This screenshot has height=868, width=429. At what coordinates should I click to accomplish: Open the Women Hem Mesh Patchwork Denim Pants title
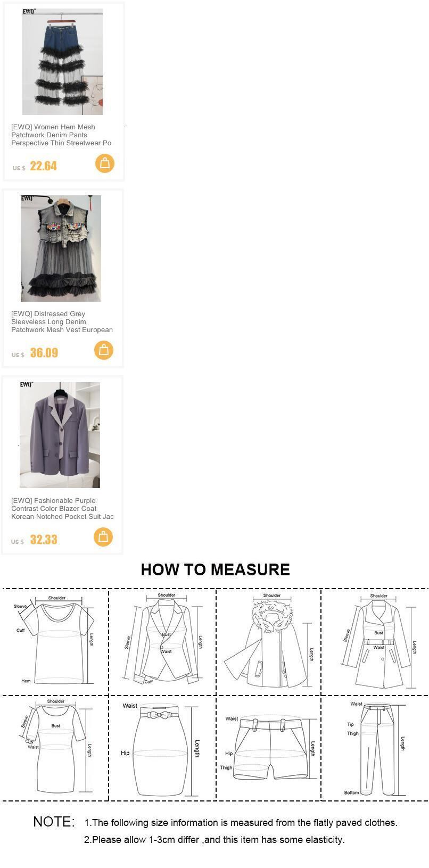coord(62,135)
